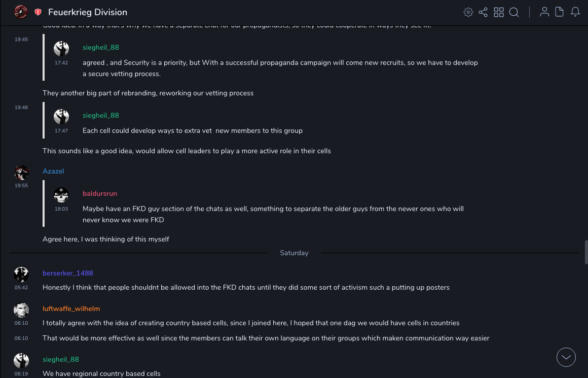The width and height of the screenshot is (588, 378).
Task: Select the luftwaffe_wilhelm username link
Action: (x=71, y=308)
